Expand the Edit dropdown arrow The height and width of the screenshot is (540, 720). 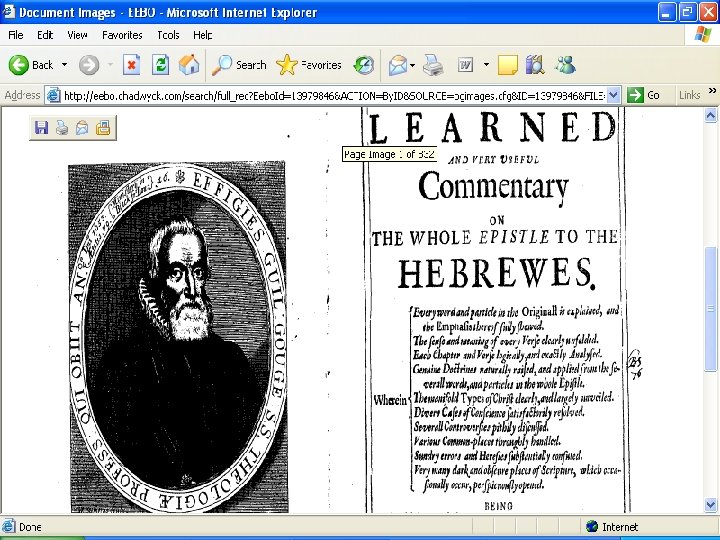click(x=486, y=65)
